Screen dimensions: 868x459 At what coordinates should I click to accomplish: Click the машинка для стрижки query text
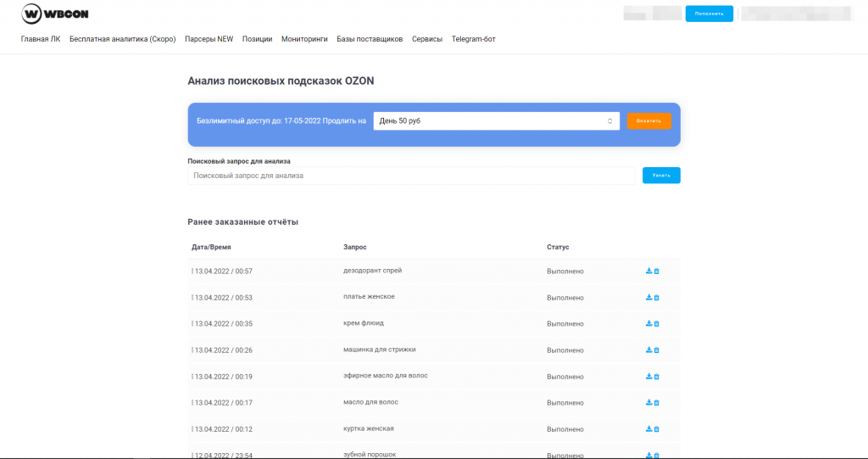pyautogui.click(x=379, y=350)
